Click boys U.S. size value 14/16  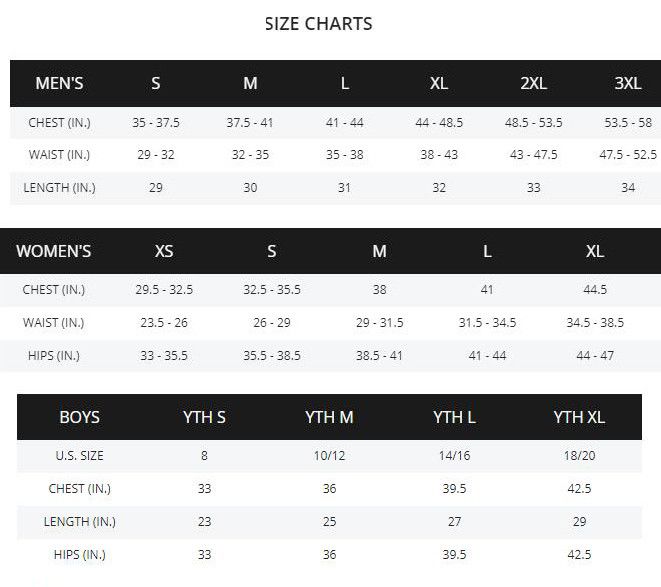454,456
